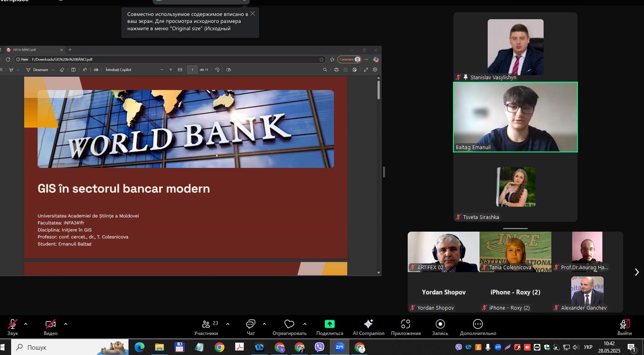This screenshot has height=355, width=644.
Task: Start recording with Запись button
Action: point(440,327)
